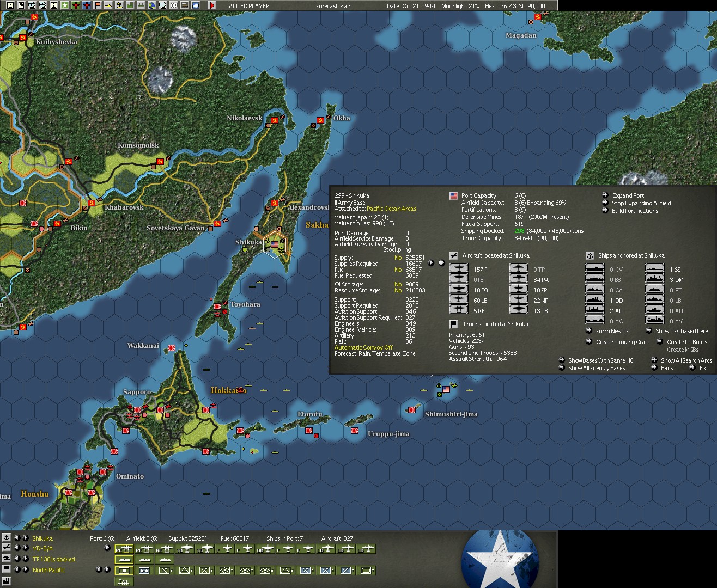Select the ship row icon at bottom-left
Viewport: 717px width, 588px height.
tap(6, 558)
